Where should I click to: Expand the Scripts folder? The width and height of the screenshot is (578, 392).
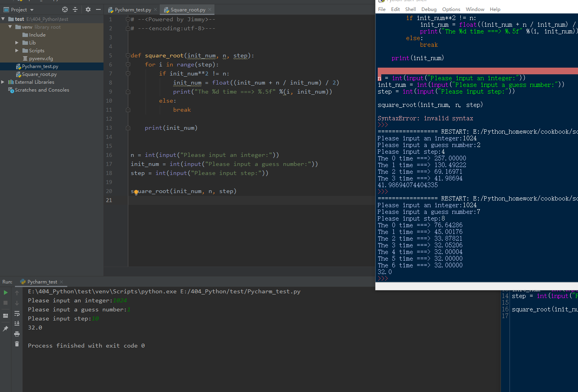coord(17,50)
